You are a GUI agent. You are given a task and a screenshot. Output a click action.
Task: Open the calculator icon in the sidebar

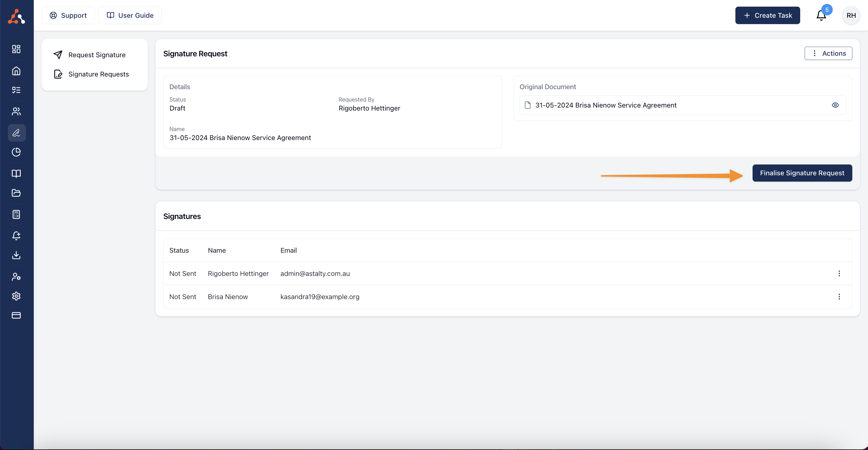pyautogui.click(x=16, y=214)
